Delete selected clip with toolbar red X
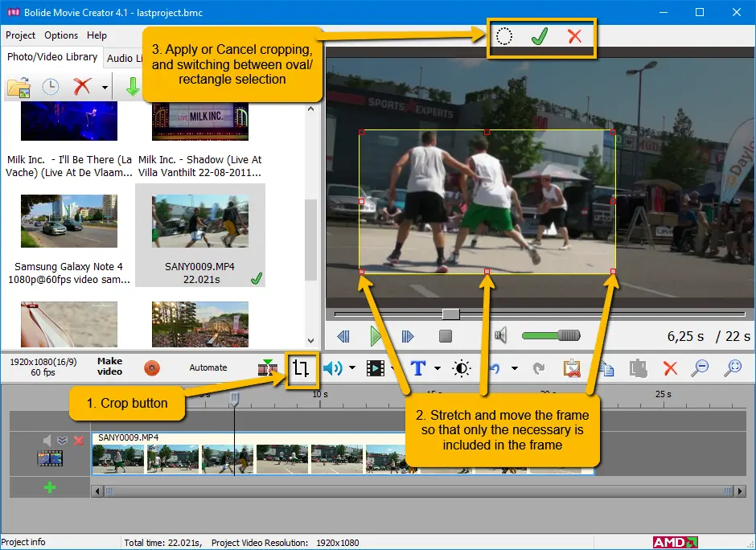 click(670, 368)
